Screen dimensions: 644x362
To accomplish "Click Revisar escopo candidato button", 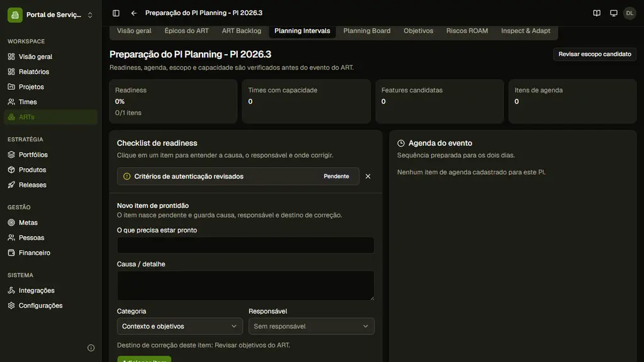I will pos(595,54).
